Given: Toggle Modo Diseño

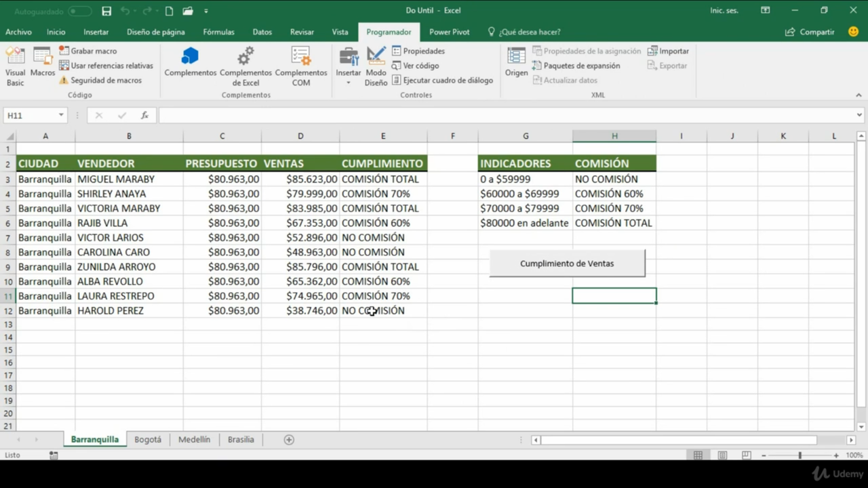Looking at the screenshot, I should click(x=376, y=67).
